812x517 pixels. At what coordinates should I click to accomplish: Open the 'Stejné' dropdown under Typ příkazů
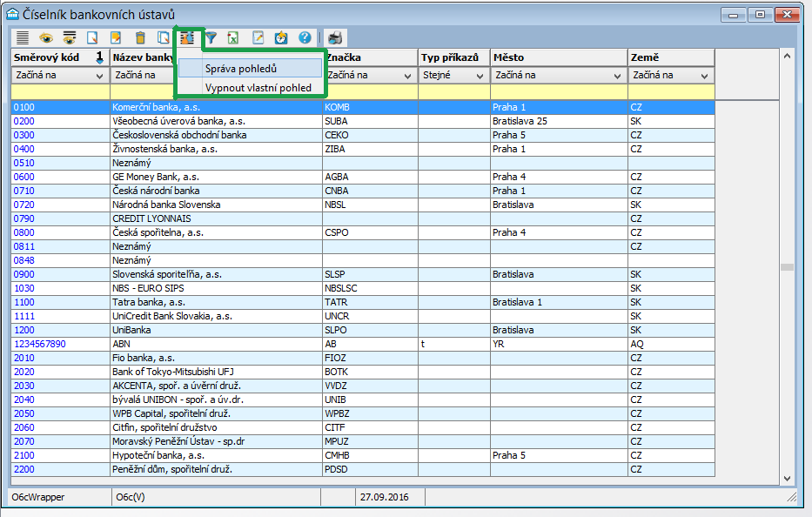[480, 76]
